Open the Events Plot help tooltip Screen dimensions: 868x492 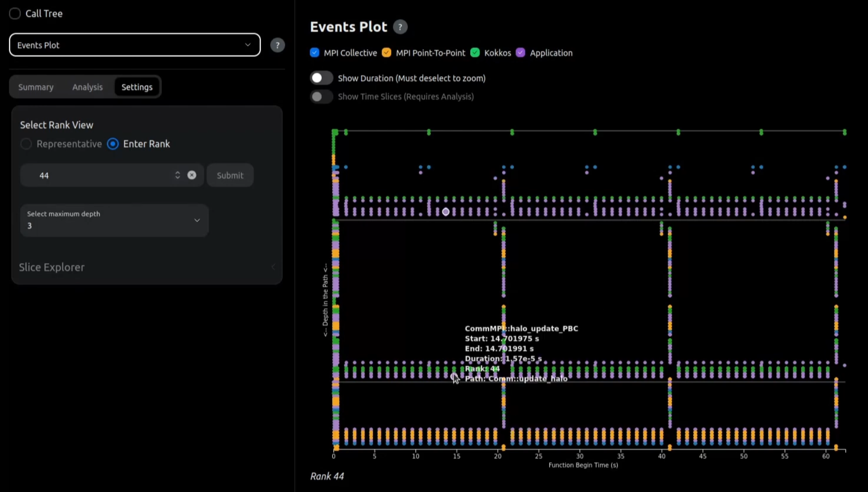click(x=399, y=27)
